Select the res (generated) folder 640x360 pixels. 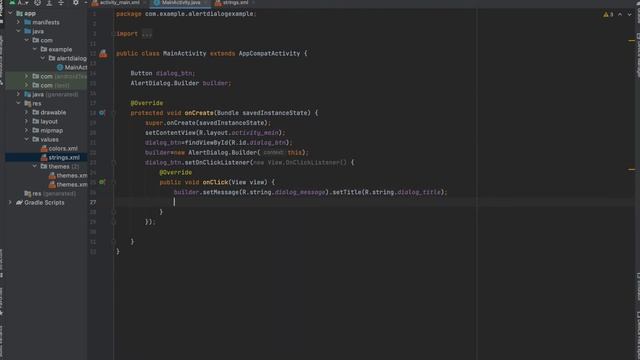coord(50,193)
